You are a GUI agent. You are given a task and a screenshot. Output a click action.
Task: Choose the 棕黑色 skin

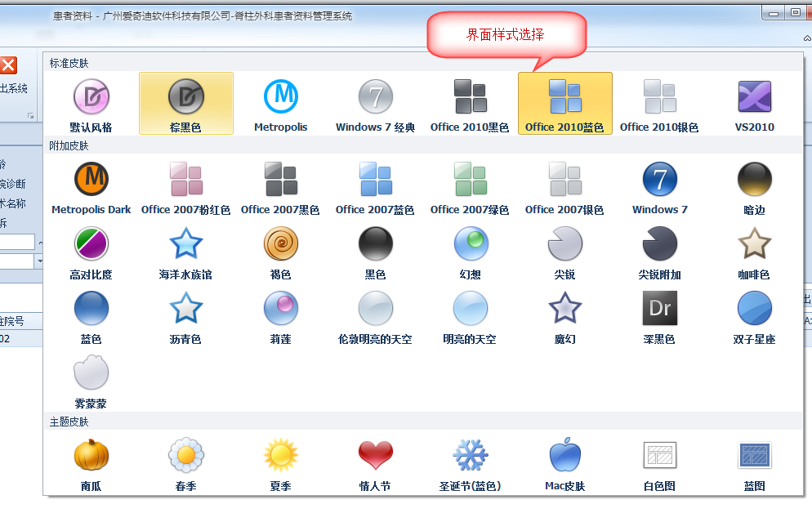pos(186,104)
